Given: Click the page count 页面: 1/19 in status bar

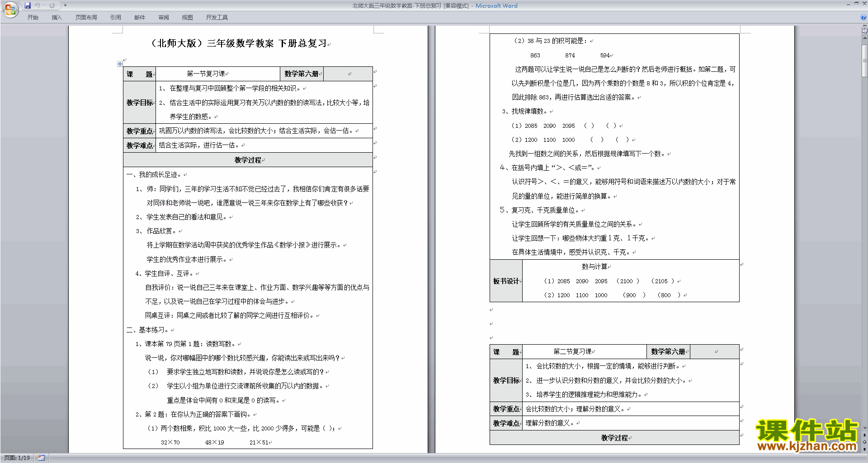Looking at the screenshot, I should coord(17,458).
